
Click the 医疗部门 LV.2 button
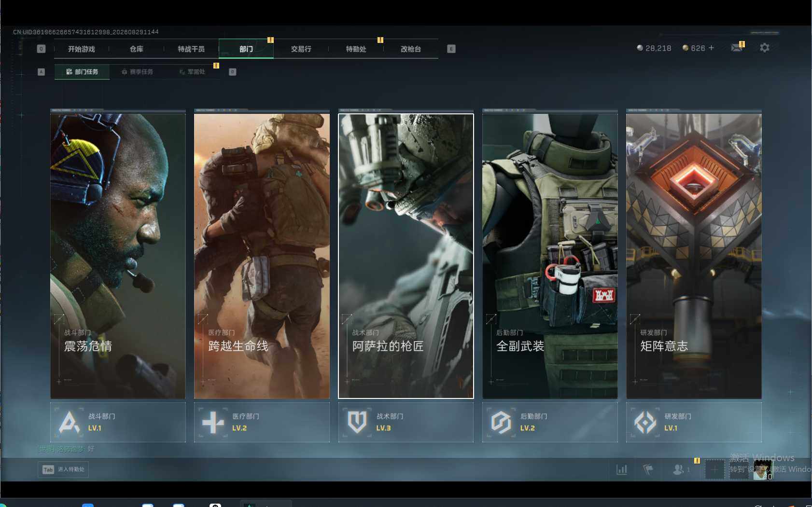(x=262, y=422)
